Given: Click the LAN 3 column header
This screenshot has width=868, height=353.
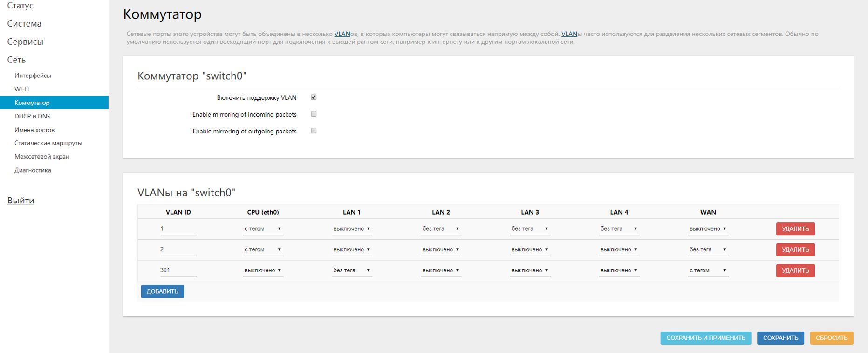Looking at the screenshot, I should pos(530,212).
